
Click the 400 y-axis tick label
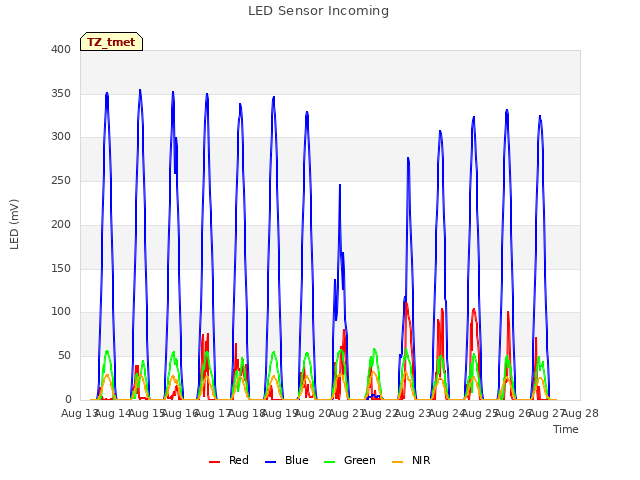pos(61,50)
